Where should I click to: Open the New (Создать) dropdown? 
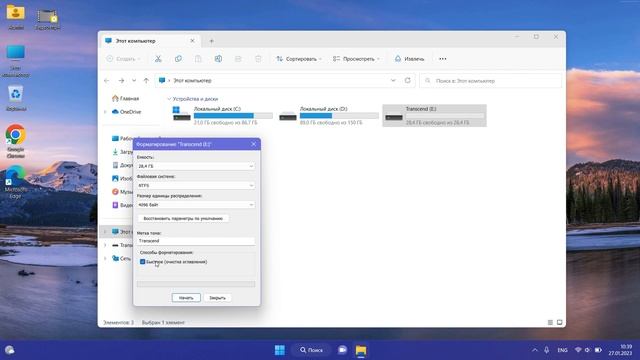click(x=123, y=59)
